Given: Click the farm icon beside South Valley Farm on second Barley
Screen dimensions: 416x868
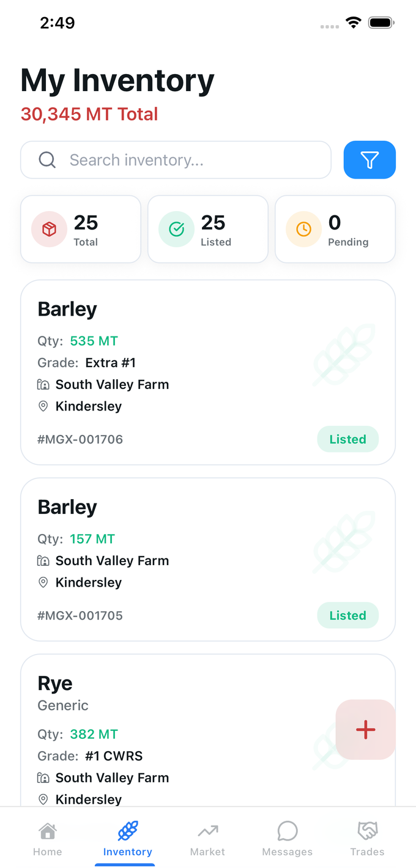Looking at the screenshot, I should tap(43, 560).
